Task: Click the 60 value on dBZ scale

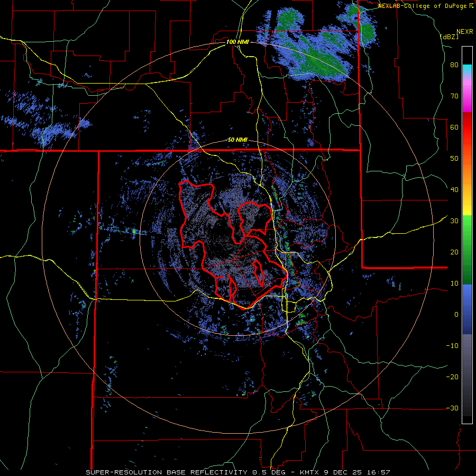Action: [454, 127]
